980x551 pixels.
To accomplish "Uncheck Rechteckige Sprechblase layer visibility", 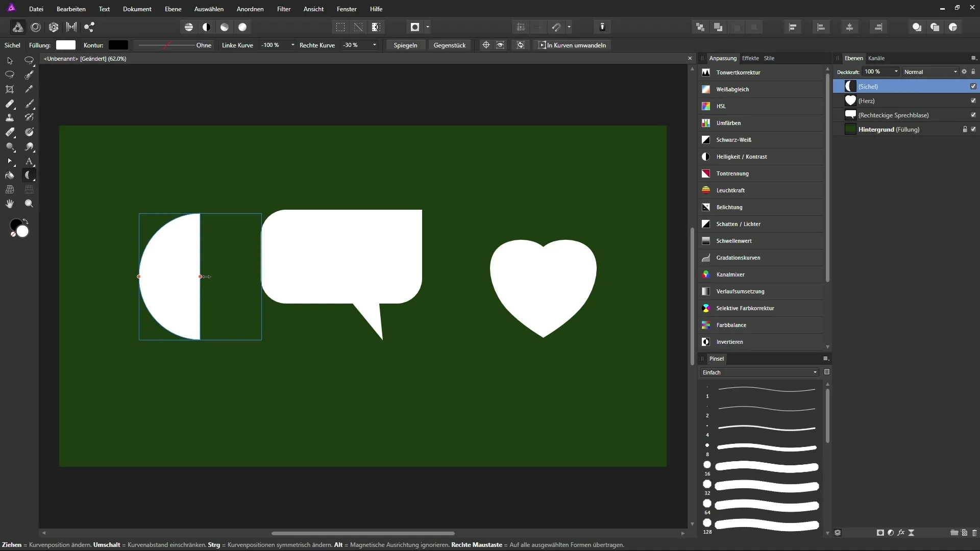I will (973, 115).
